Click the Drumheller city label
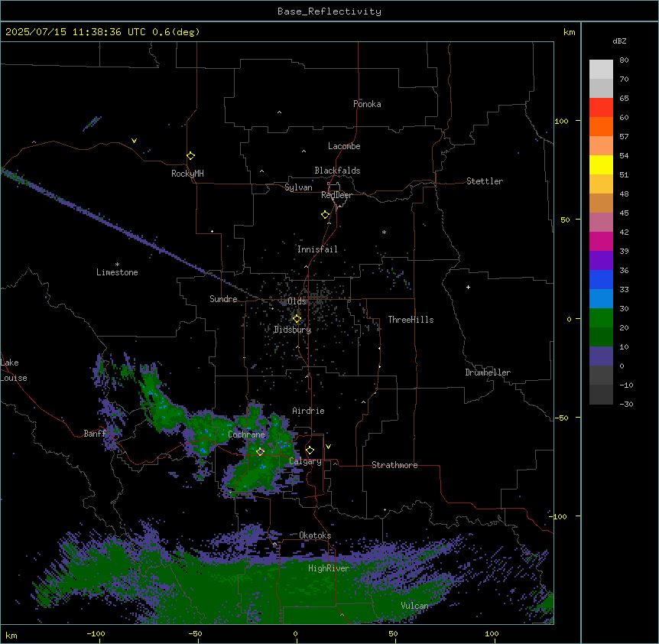Image resolution: width=659 pixels, height=644 pixels. [x=488, y=372]
